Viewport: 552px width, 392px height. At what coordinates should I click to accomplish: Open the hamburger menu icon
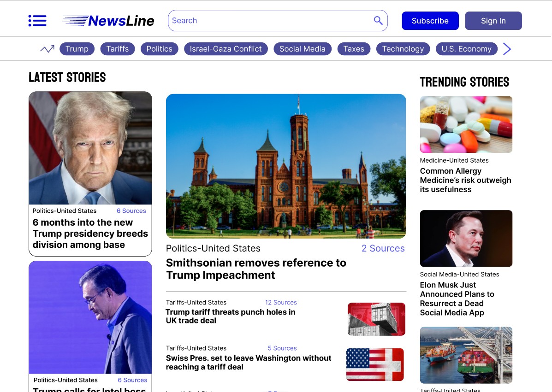37,21
